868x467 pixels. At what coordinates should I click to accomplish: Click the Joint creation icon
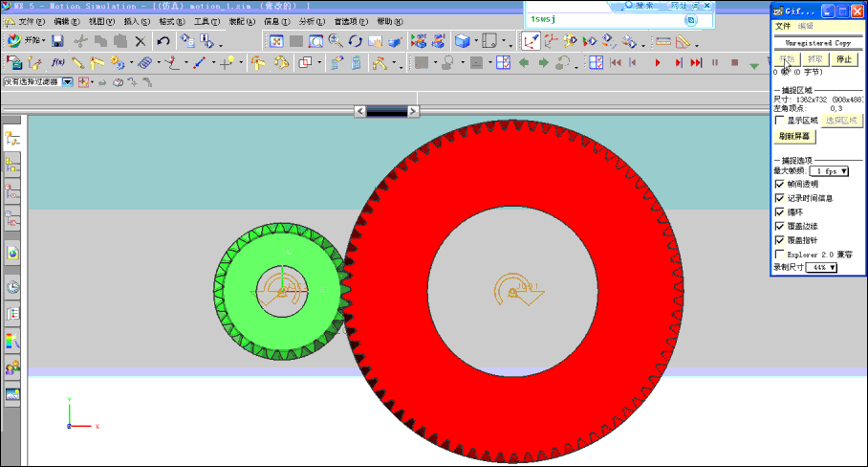pyautogui.click(x=97, y=62)
